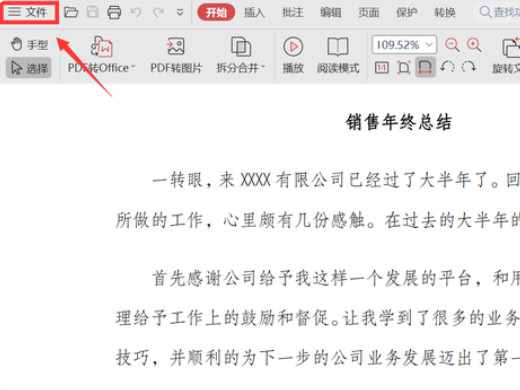Click the text 首先感谢公司给予我这样一个发展的平台
Image resolution: width=520 pixels, height=390 pixels.
311,278
